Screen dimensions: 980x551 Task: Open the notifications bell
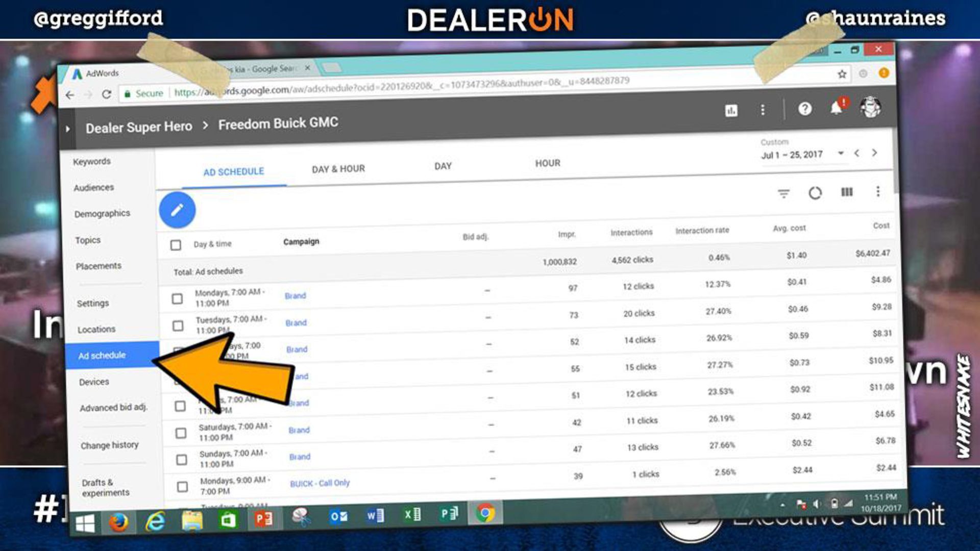(x=837, y=107)
